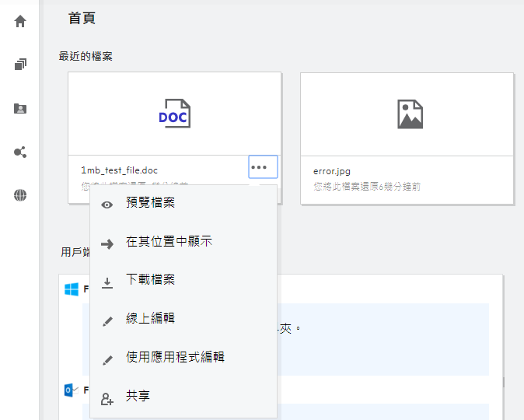Open the user folder icon in sidebar
The height and width of the screenshot is (420, 524).
click(x=20, y=108)
